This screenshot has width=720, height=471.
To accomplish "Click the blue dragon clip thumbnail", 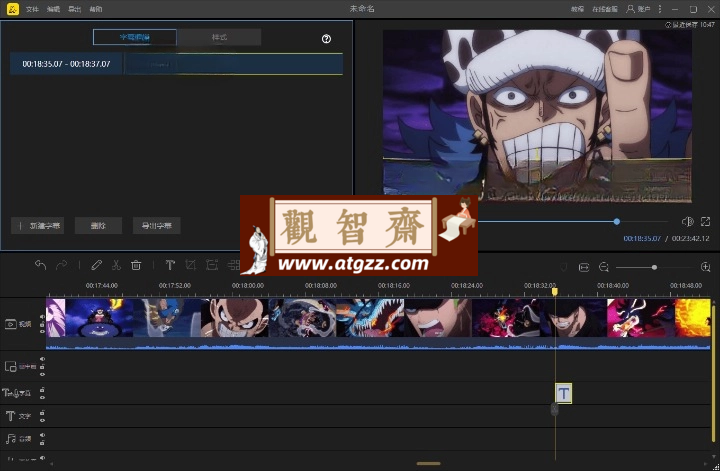I will tap(370, 318).
